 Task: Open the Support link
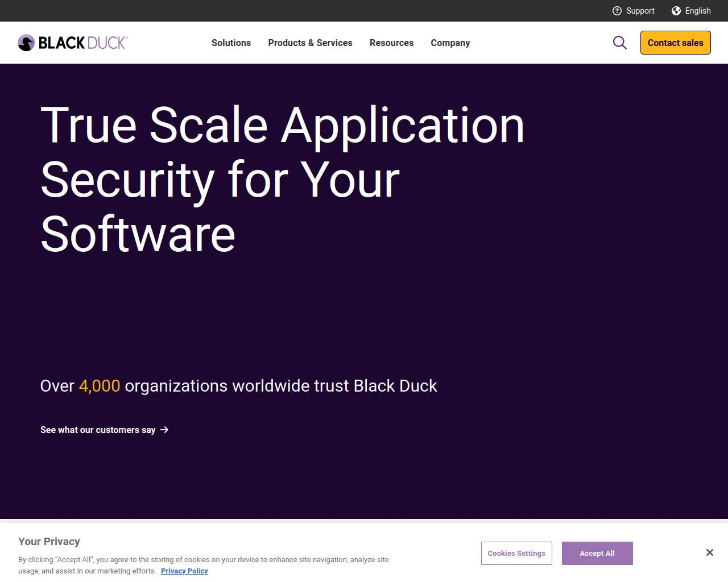(x=634, y=11)
